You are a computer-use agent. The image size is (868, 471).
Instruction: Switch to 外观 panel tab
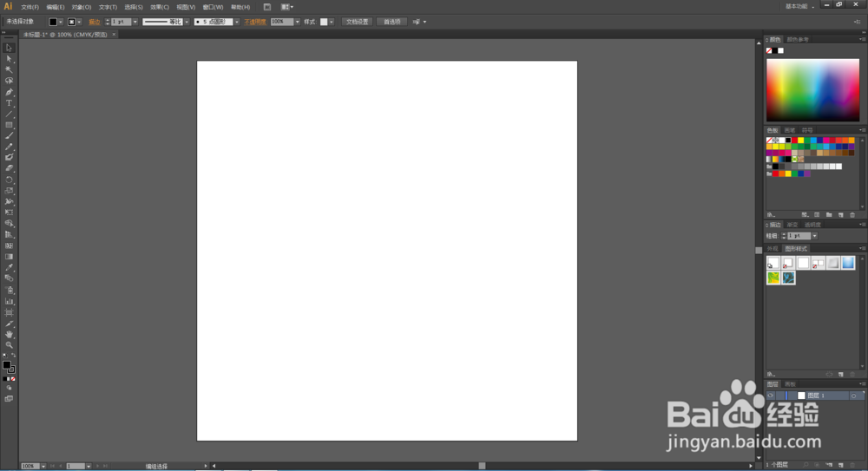[x=773, y=249]
